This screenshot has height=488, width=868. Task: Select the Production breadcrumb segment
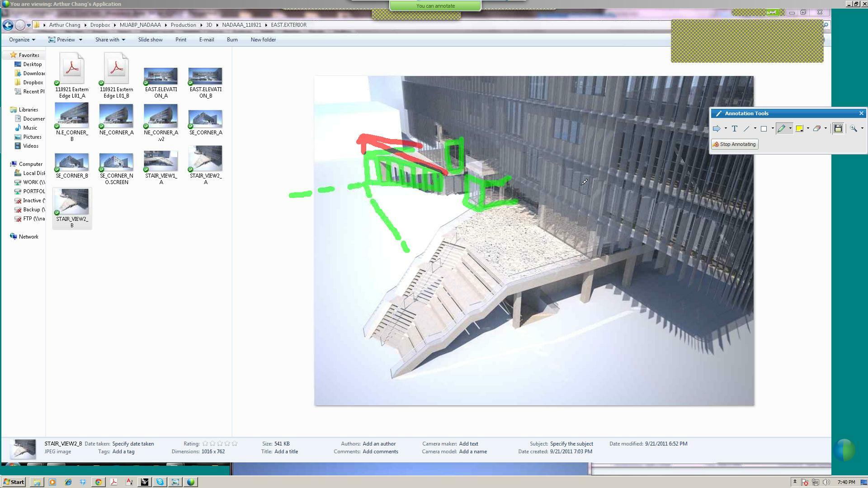coord(183,25)
